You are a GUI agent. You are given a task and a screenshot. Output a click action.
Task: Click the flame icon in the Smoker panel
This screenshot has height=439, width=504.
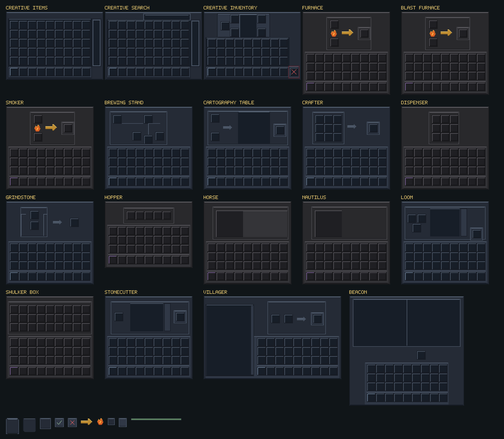[x=37, y=128]
